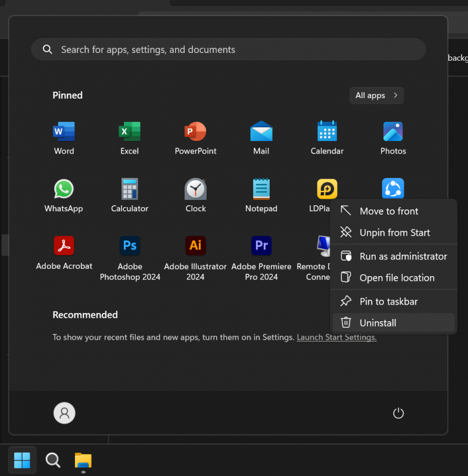The width and height of the screenshot is (468, 476).
Task: Click the Windows Start button
Action: point(22,460)
